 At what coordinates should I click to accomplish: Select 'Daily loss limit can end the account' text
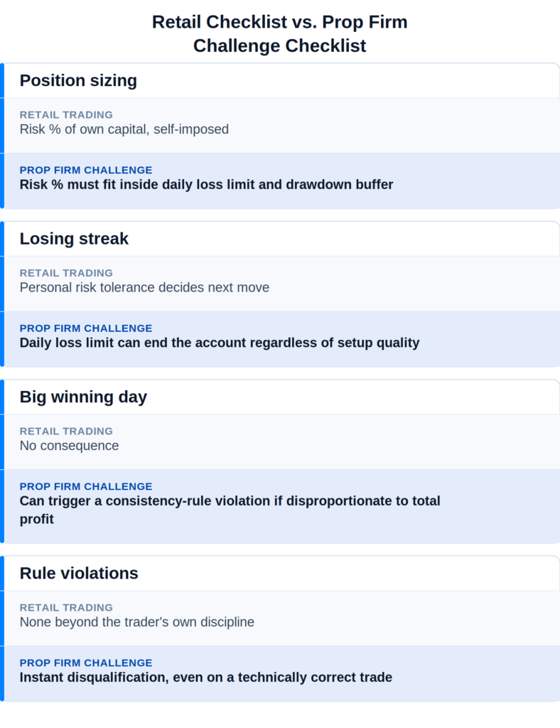click(220, 343)
